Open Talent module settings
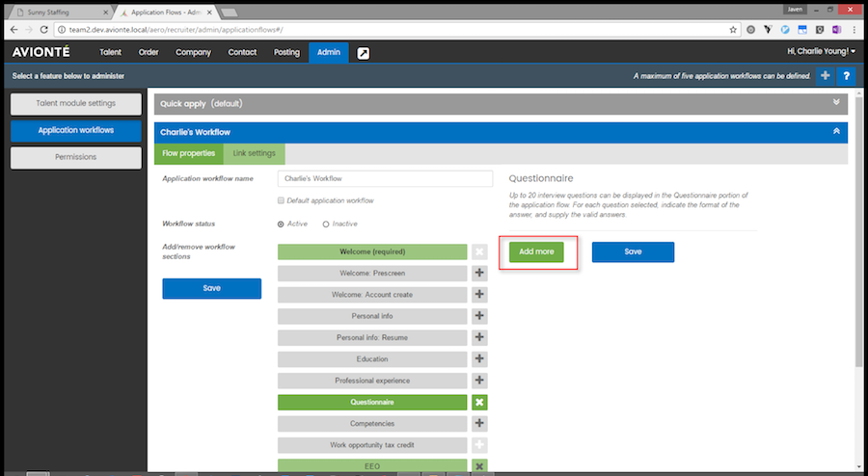Image resolution: width=868 pixels, height=476 pixels. tap(76, 103)
